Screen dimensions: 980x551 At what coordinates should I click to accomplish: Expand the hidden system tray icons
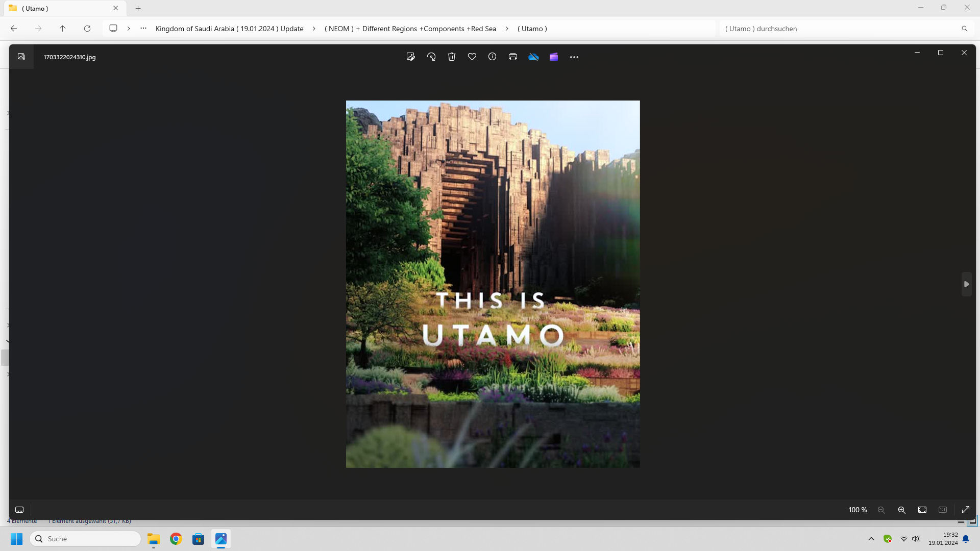click(871, 539)
